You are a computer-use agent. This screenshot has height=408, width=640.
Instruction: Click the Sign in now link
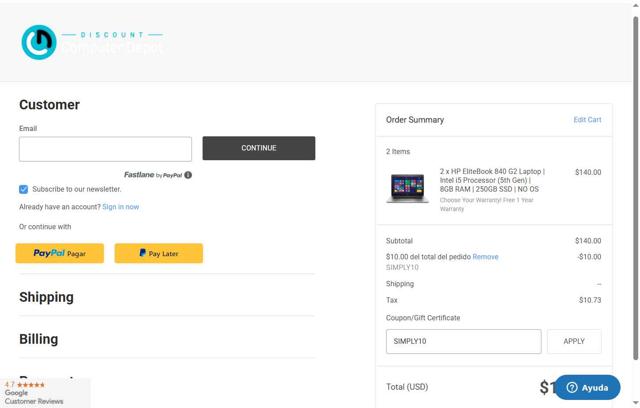[121, 207]
